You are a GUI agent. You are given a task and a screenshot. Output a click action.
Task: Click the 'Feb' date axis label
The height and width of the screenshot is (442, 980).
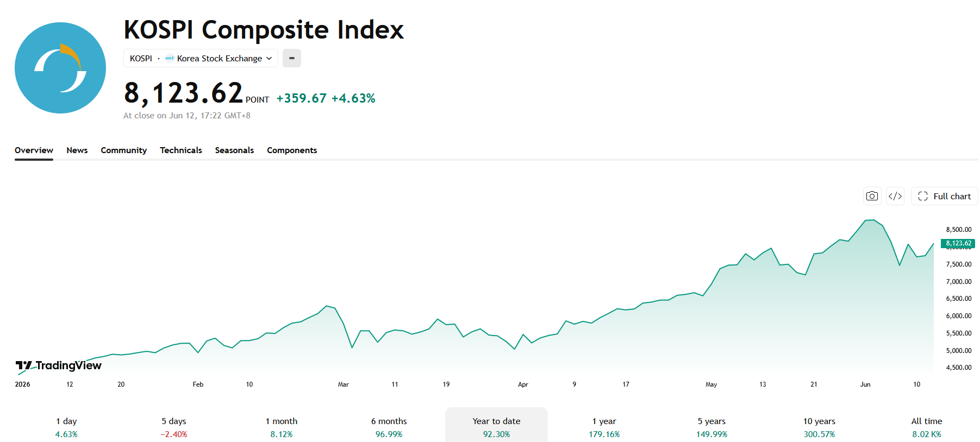(x=198, y=384)
